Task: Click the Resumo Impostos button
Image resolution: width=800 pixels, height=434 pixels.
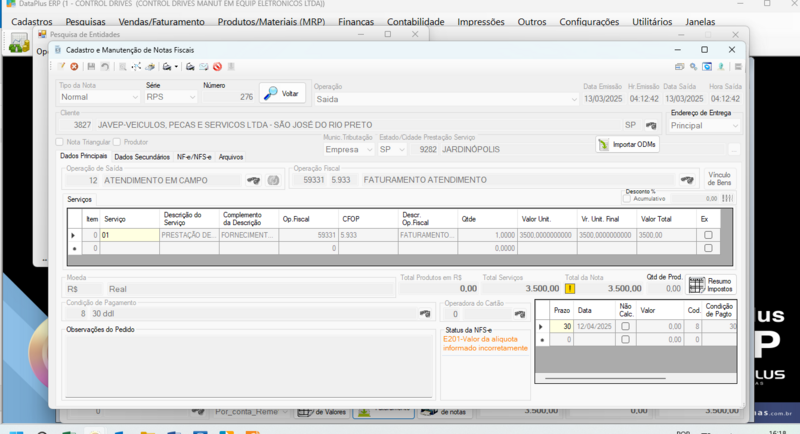Action: [711, 285]
